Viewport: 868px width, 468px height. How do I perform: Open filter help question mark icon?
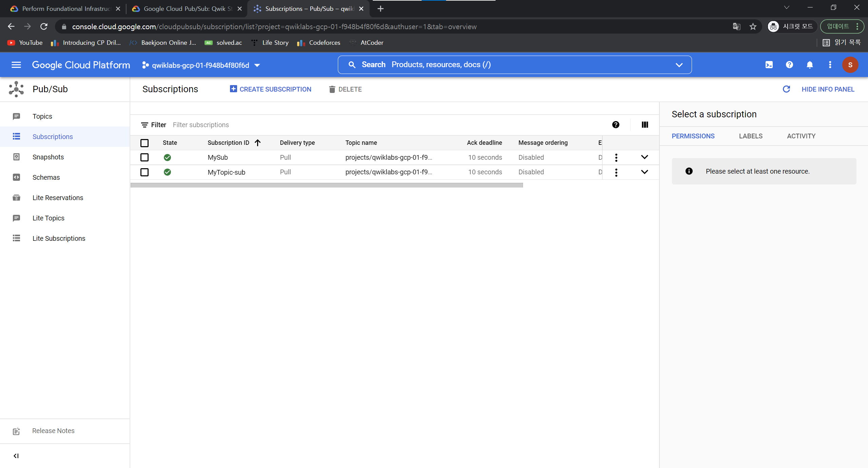click(x=616, y=125)
